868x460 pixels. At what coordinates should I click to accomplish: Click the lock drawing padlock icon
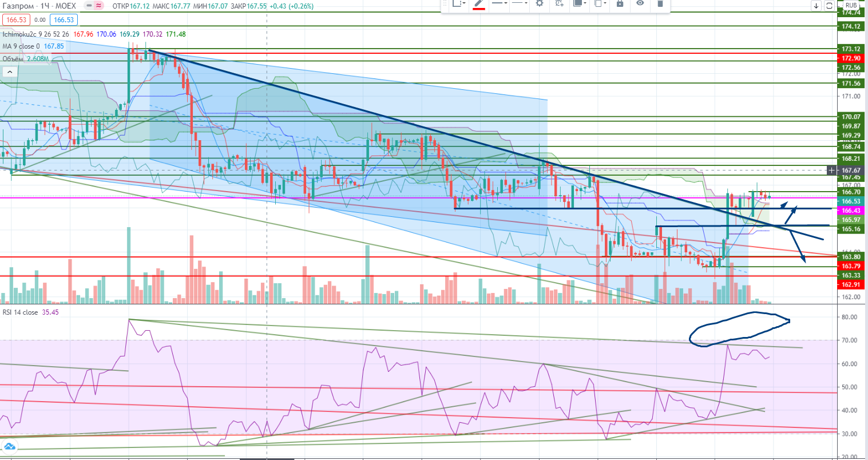[620, 3]
